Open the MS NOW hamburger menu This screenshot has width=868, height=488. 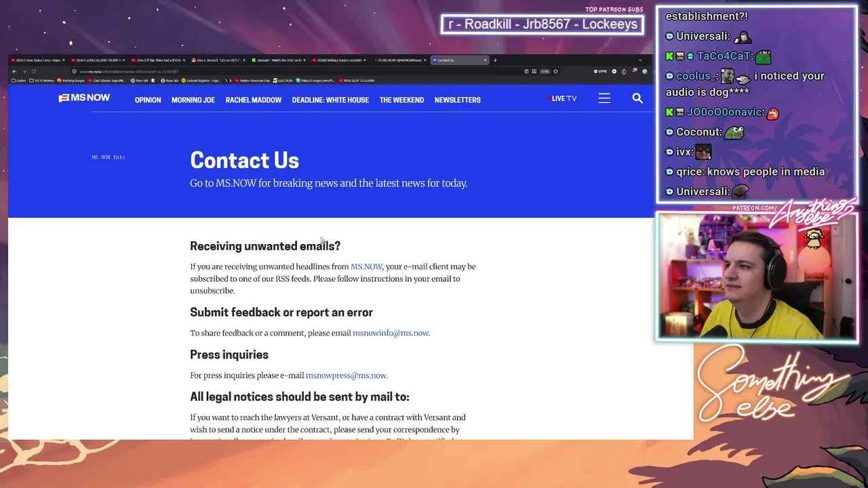pyautogui.click(x=604, y=98)
